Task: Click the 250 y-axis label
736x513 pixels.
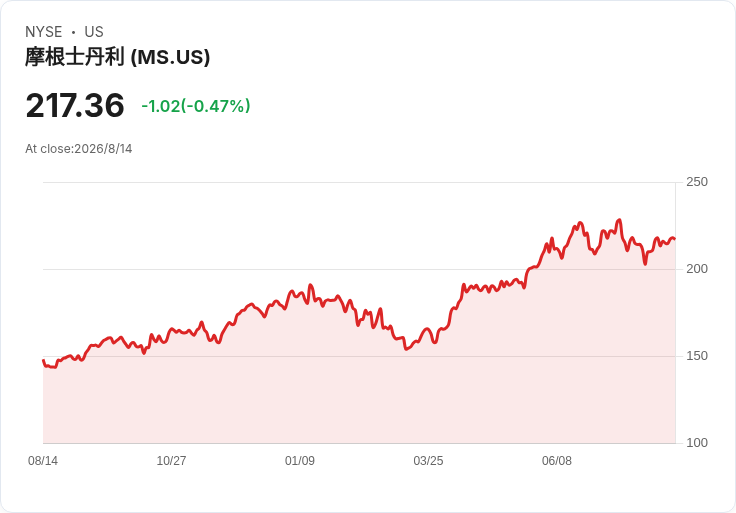Action: 697,182
